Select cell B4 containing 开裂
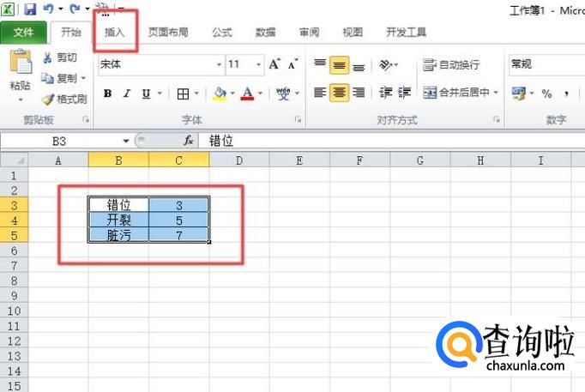Viewport: 585px width, 392px height. [118, 220]
